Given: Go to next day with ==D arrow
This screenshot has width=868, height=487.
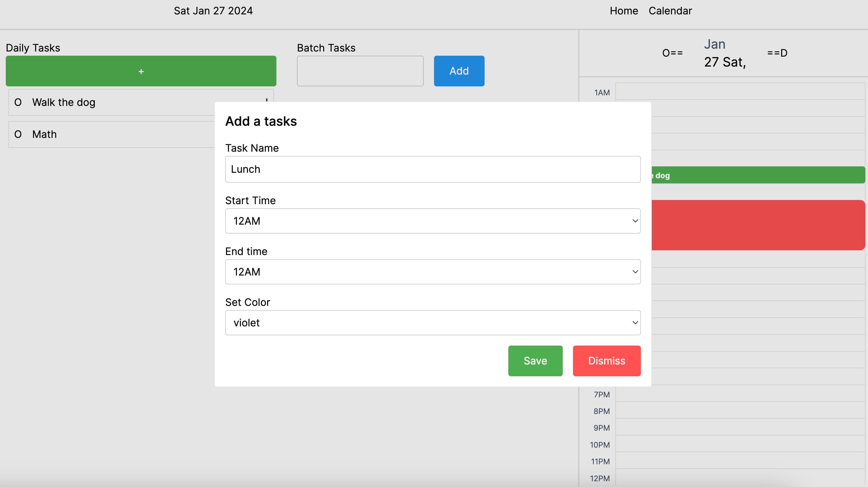Looking at the screenshot, I should (x=777, y=53).
